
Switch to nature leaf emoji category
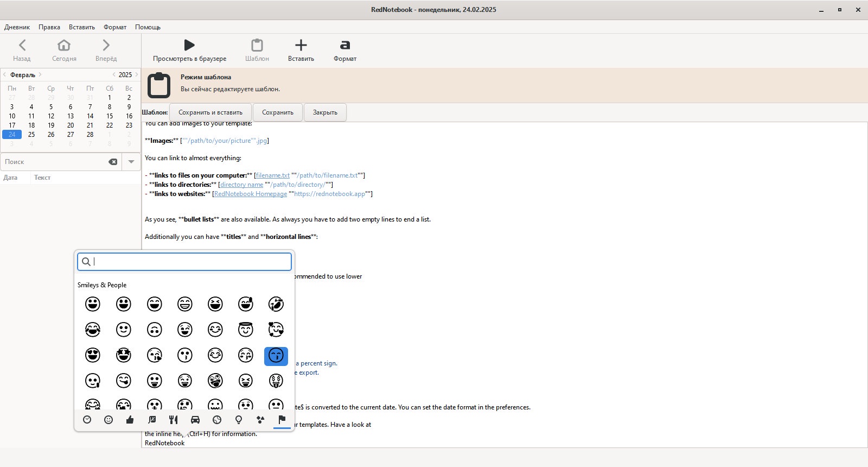click(152, 420)
